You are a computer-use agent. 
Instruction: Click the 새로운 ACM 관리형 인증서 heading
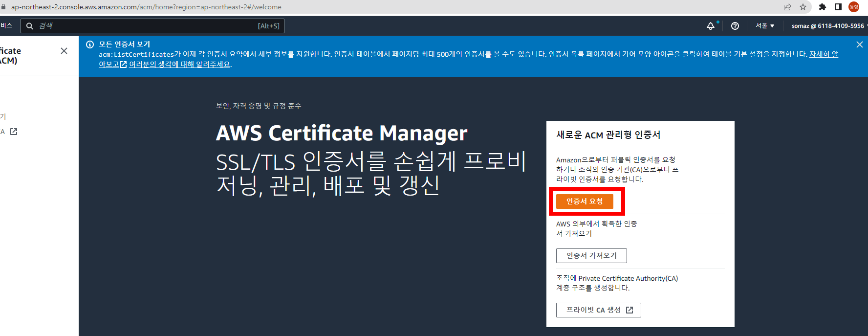click(x=608, y=134)
